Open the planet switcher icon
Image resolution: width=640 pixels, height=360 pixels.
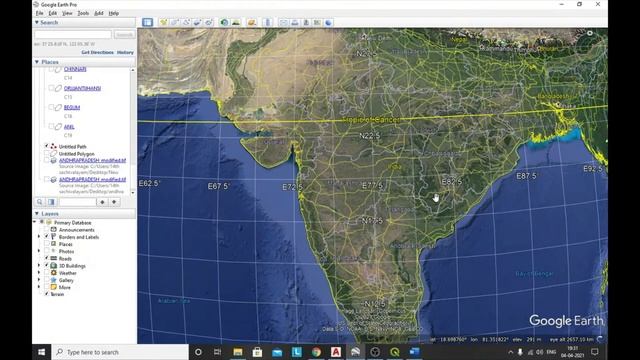251,22
